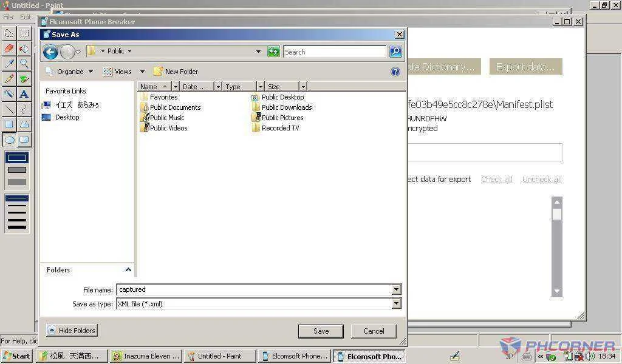Open the Name column filter dropdown

[176, 86]
